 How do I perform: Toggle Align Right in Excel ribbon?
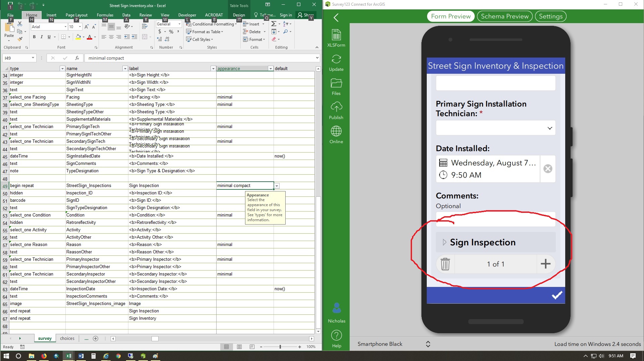[x=119, y=37]
